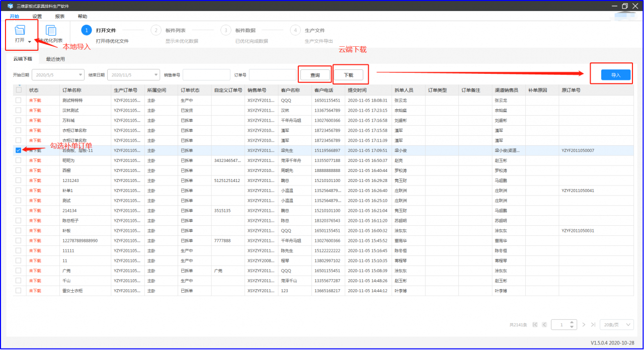
Task: Select step 2 circle 板件列表
Action: pos(156,30)
